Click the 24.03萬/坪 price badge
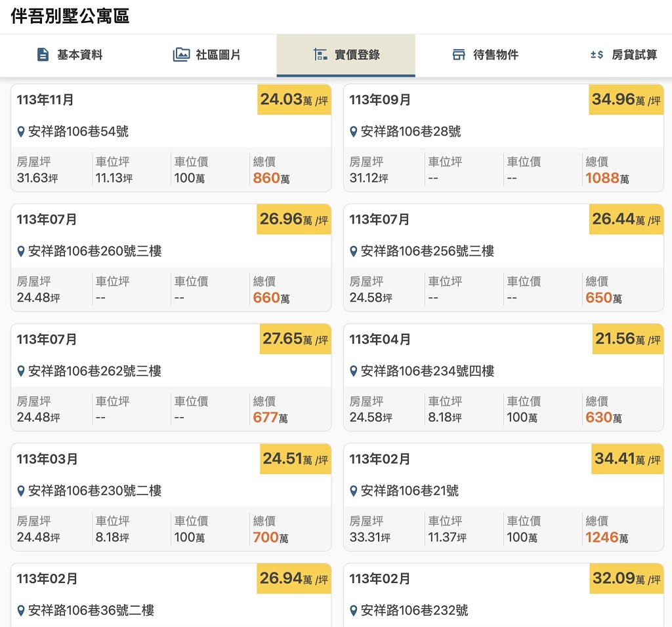This screenshot has width=672, height=627. tap(294, 100)
